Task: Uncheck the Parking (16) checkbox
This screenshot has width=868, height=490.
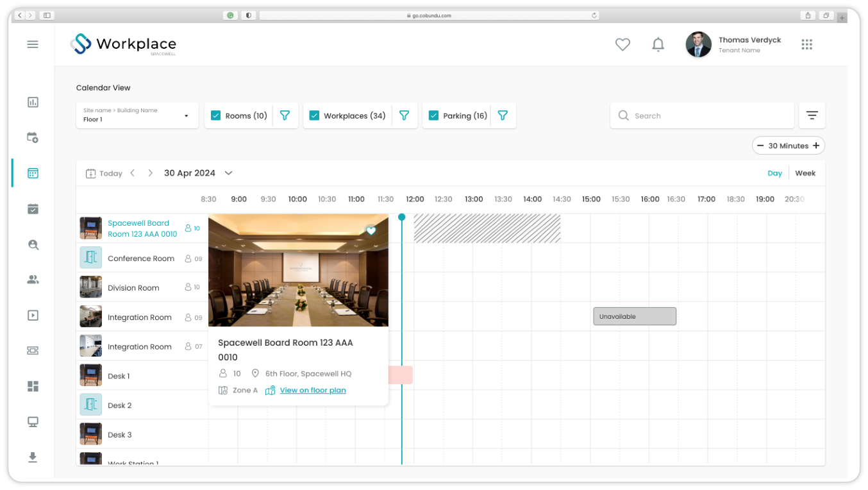Action: [433, 115]
